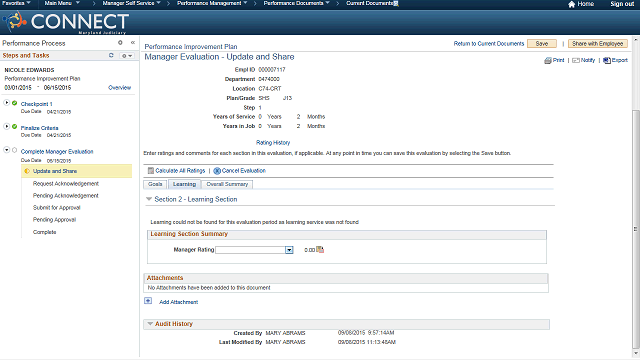Open Performance Management menu
640x360 pixels.
212,3
